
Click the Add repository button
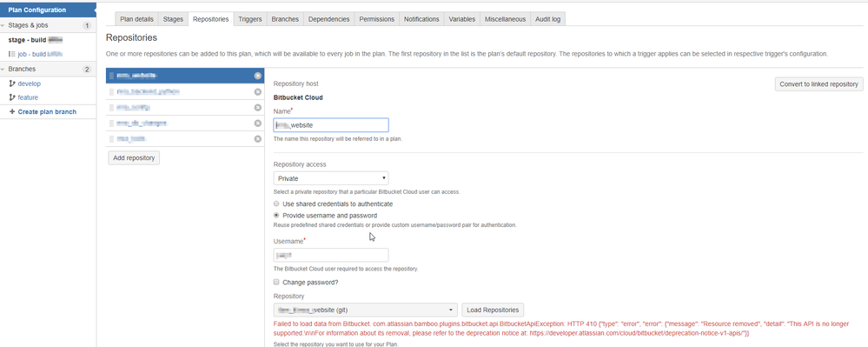click(134, 158)
